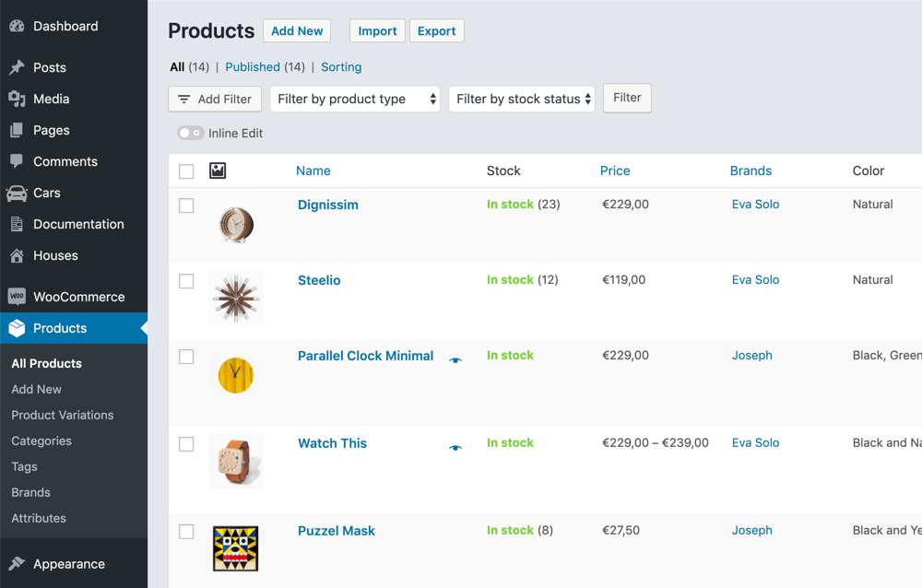Image resolution: width=922 pixels, height=588 pixels.
Task: Check the select-all checkbox in table header
Action: [x=186, y=171]
